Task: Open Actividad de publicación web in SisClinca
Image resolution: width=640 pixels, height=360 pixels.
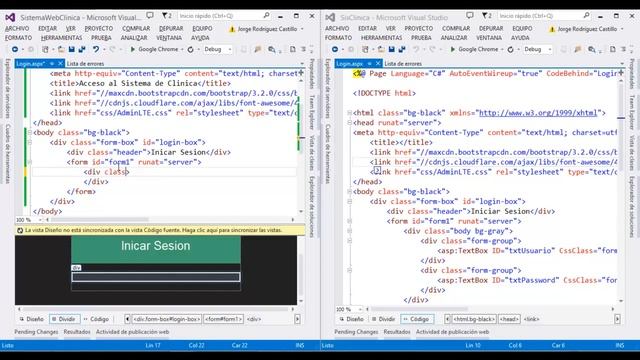Action: 452,332
